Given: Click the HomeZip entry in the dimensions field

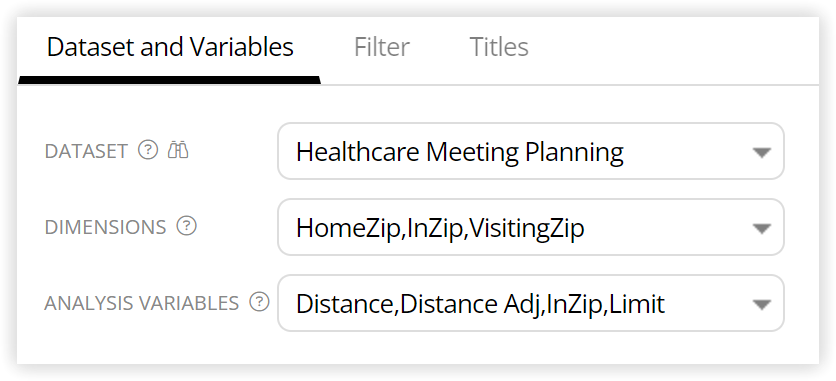Looking at the screenshot, I should (348, 228).
